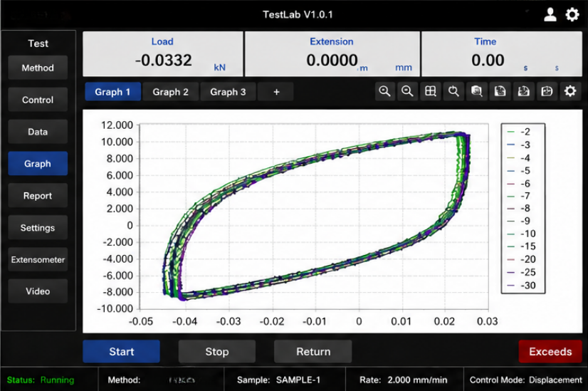Click the Load readout panel
Viewport: 588px width, 391px height.
pyautogui.click(x=163, y=54)
